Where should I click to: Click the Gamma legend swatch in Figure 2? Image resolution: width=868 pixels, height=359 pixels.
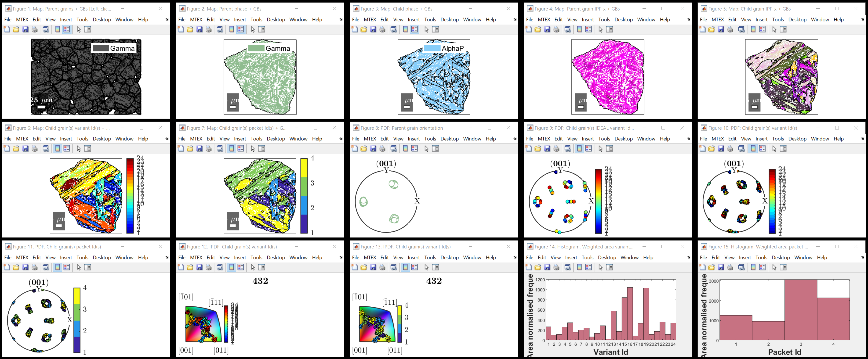point(256,48)
